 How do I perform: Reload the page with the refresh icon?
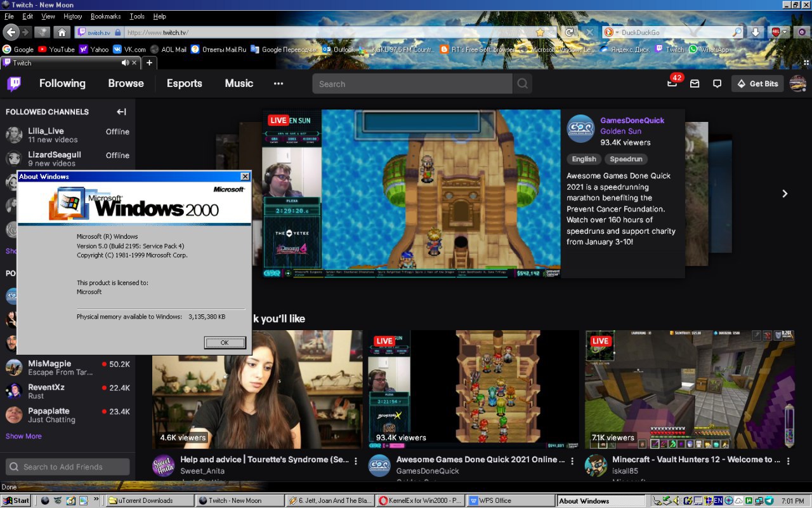pyautogui.click(x=570, y=32)
